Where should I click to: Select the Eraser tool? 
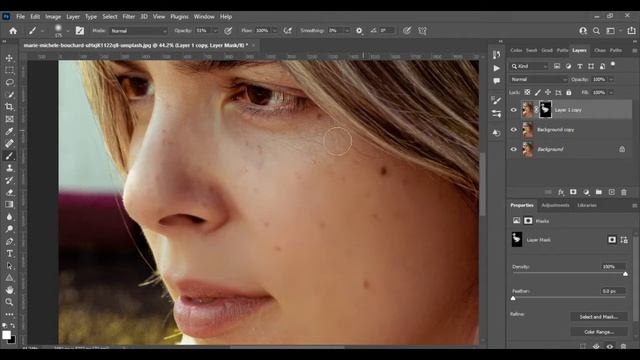coord(9,193)
